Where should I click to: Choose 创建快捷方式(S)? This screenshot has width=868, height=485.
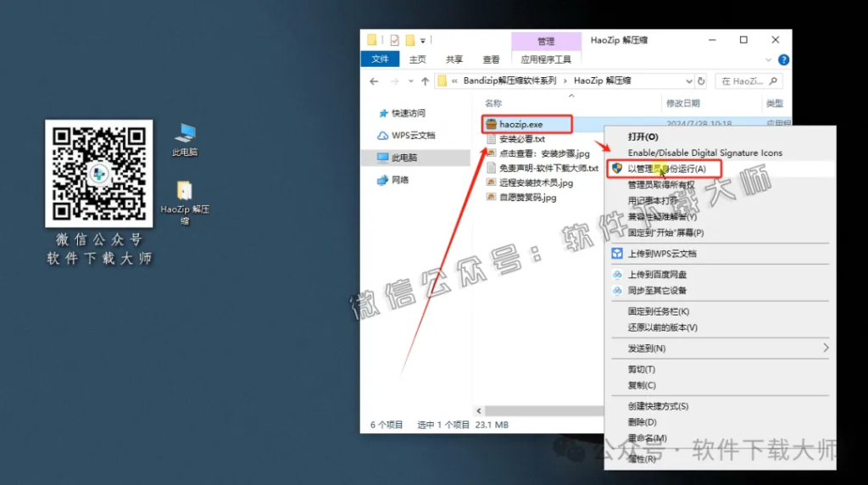pyautogui.click(x=720, y=406)
